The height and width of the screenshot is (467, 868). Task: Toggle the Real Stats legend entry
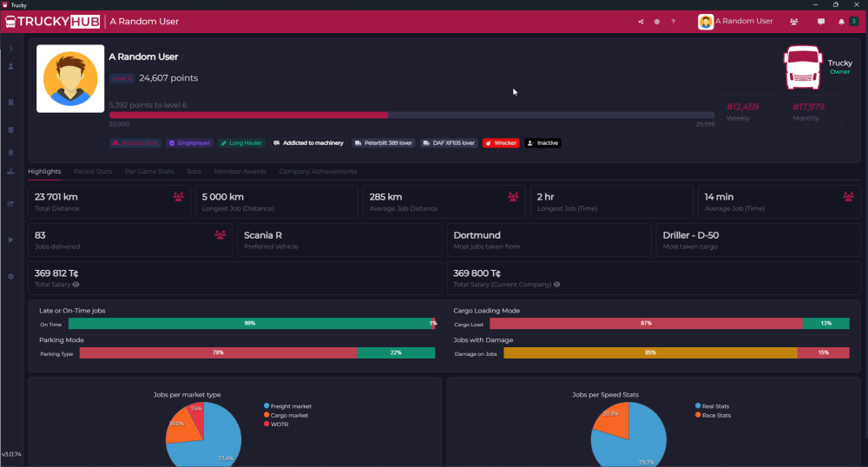[713, 406]
